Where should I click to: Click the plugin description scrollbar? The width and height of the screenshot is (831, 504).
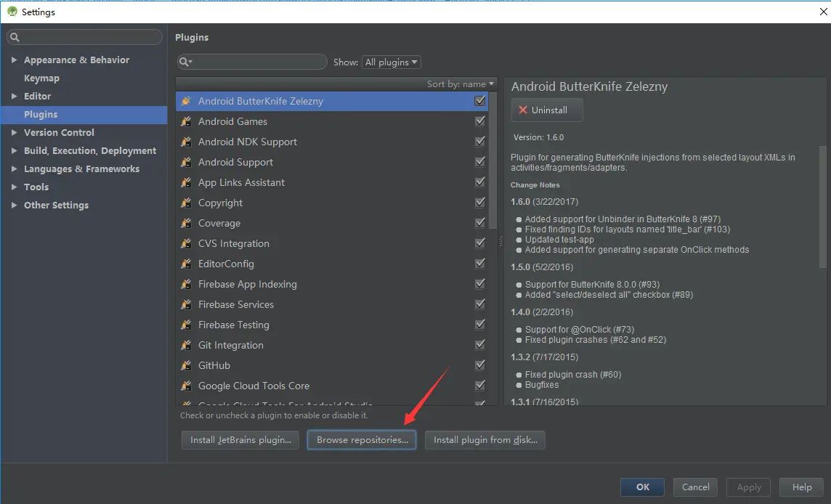pyautogui.click(x=822, y=207)
